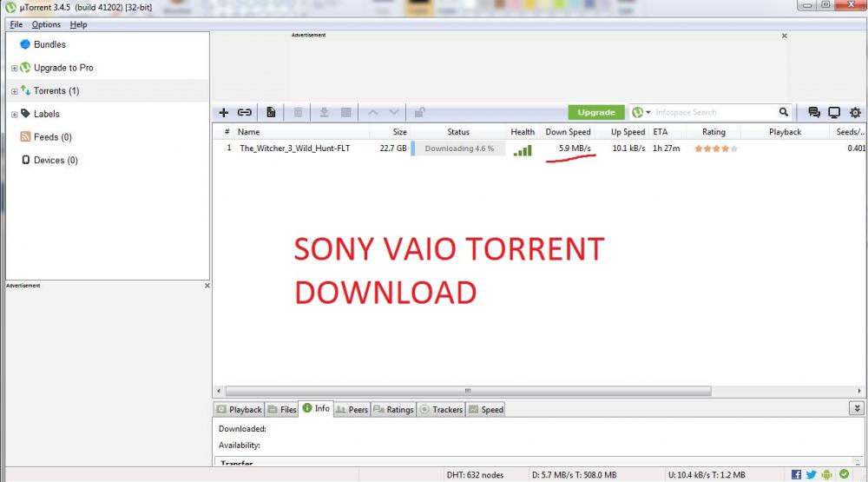Close the left sidebar advertisement

[x=207, y=286]
